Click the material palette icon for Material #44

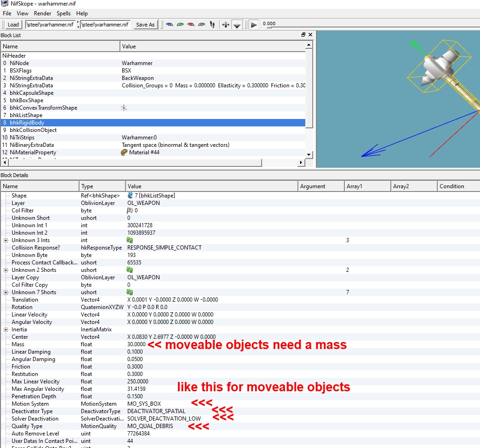tap(124, 152)
